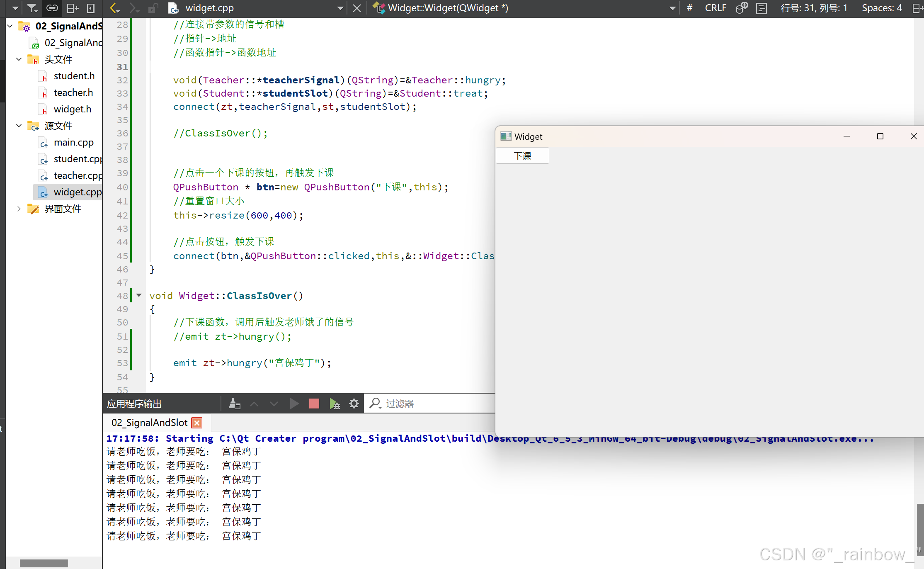
Task: Start debugging with green bug-play icon
Action: 334,404
